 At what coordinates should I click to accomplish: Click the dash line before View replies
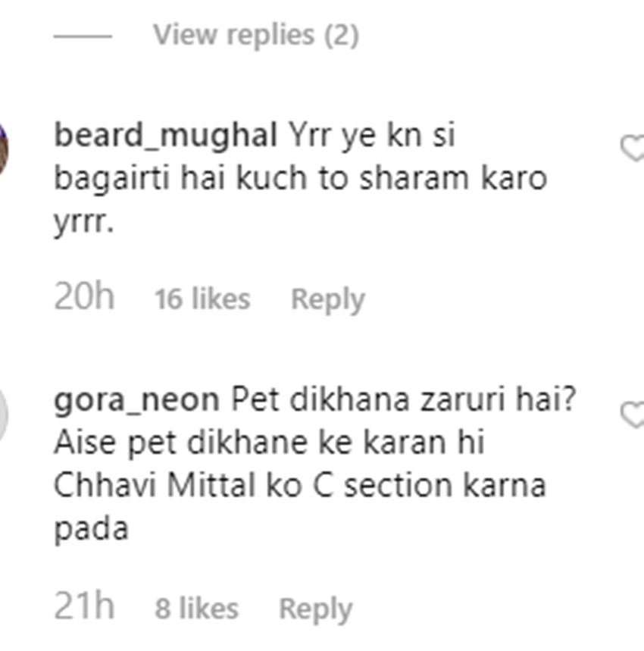(x=83, y=36)
